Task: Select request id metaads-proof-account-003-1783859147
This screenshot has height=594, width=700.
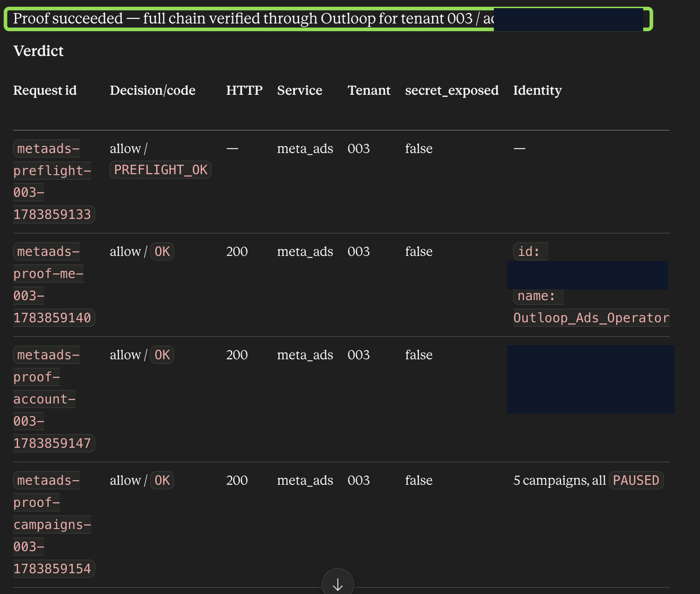Action: tap(53, 399)
